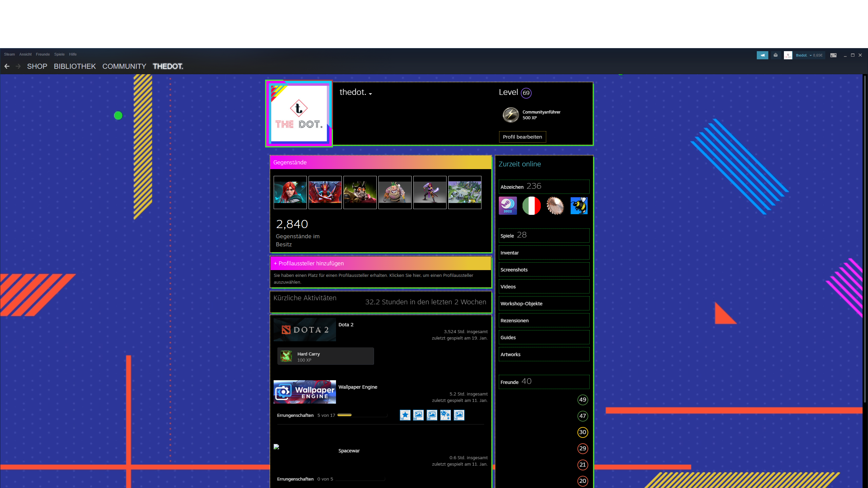Click the 0 von 5 achievements progress bar
Screen dimensions: 868x488
click(x=360, y=479)
